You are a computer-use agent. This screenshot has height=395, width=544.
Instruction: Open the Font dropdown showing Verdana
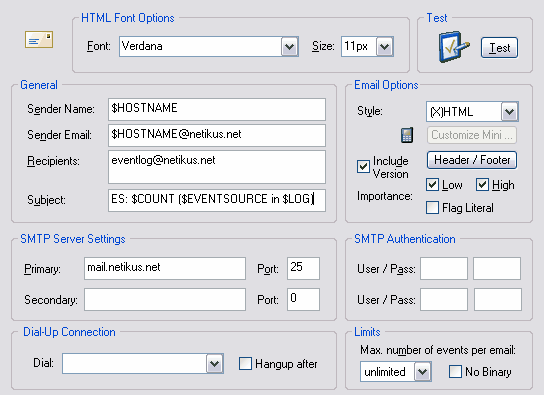pos(209,46)
